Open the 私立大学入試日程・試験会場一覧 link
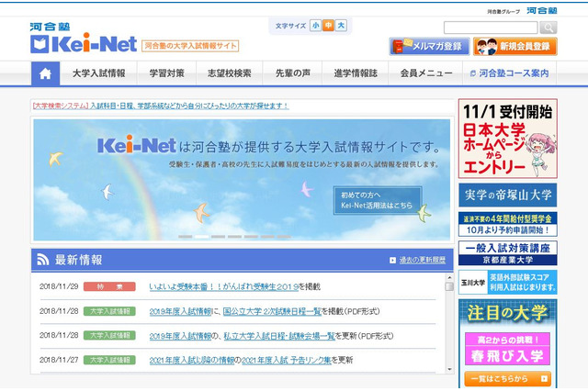 [x=279, y=336]
